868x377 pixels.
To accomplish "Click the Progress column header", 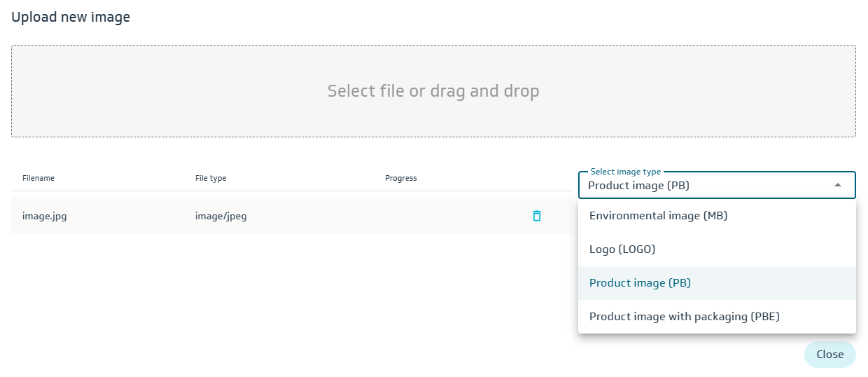I will pyautogui.click(x=401, y=178).
